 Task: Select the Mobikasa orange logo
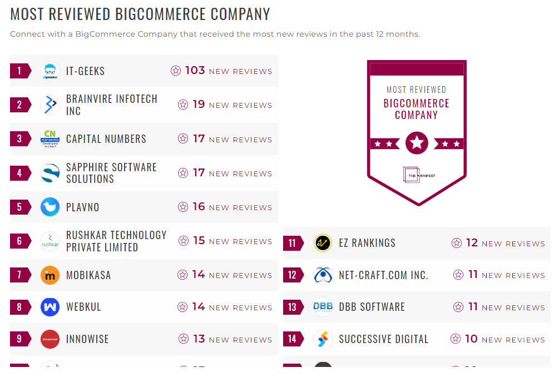[x=50, y=275]
